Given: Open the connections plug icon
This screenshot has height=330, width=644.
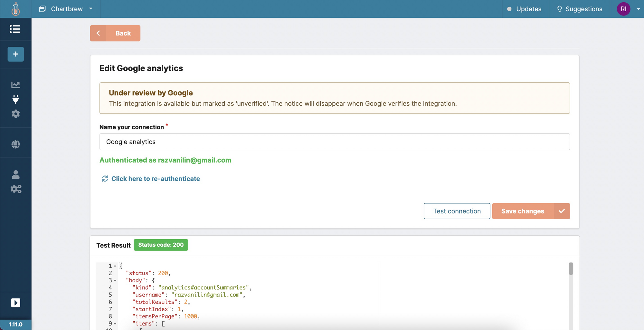Looking at the screenshot, I should tap(15, 99).
